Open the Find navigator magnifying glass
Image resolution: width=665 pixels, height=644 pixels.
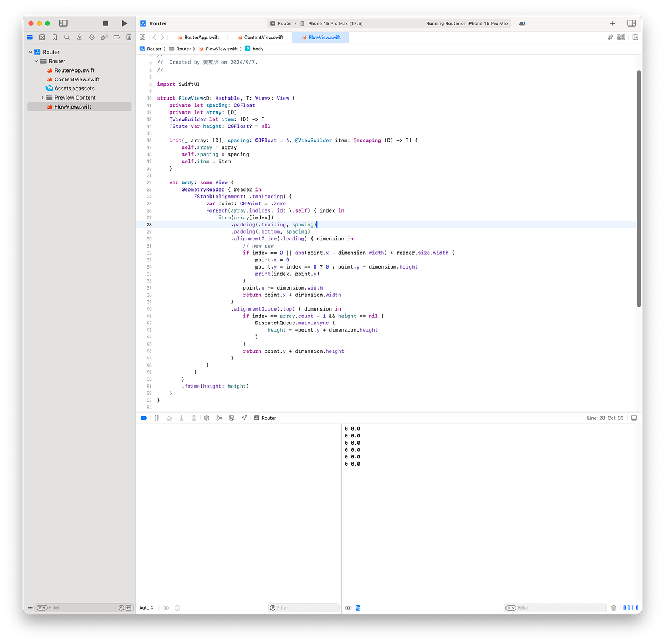pyautogui.click(x=66, y=37)
